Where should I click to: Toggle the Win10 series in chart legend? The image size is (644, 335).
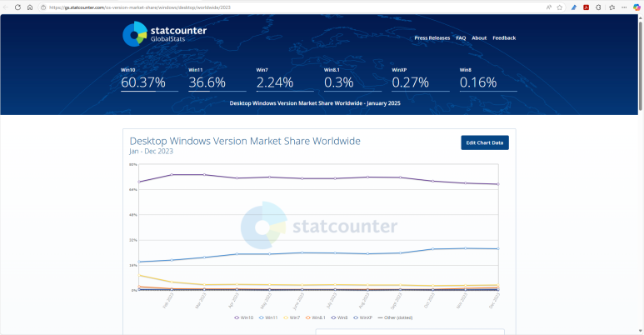click(x=243, y=317)
